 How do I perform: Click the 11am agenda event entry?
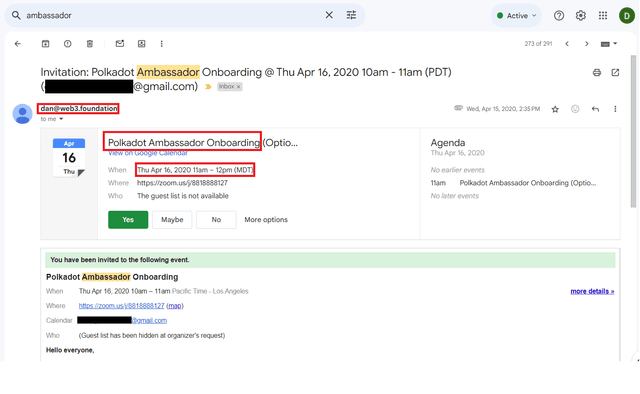pos(513,183)
